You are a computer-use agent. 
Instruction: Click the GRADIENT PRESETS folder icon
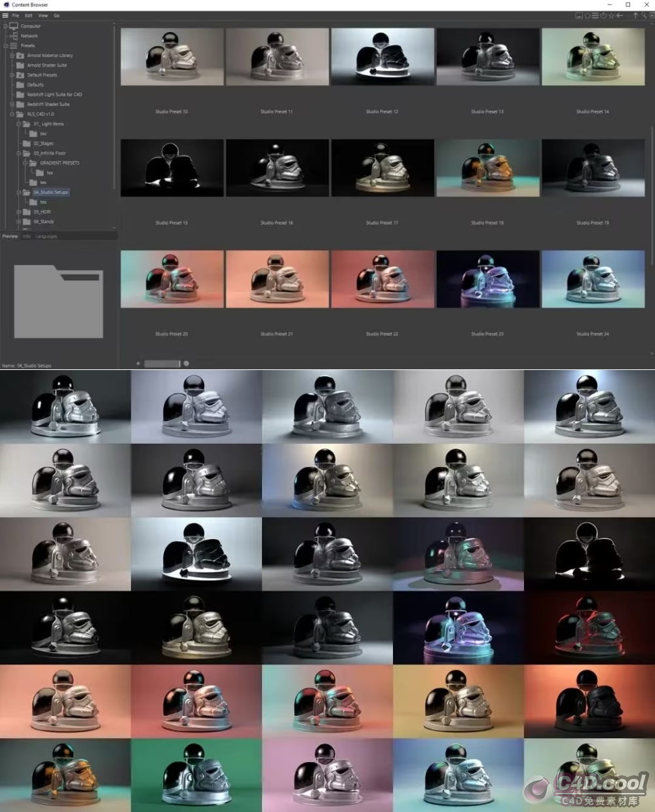(x=33, y=163)
